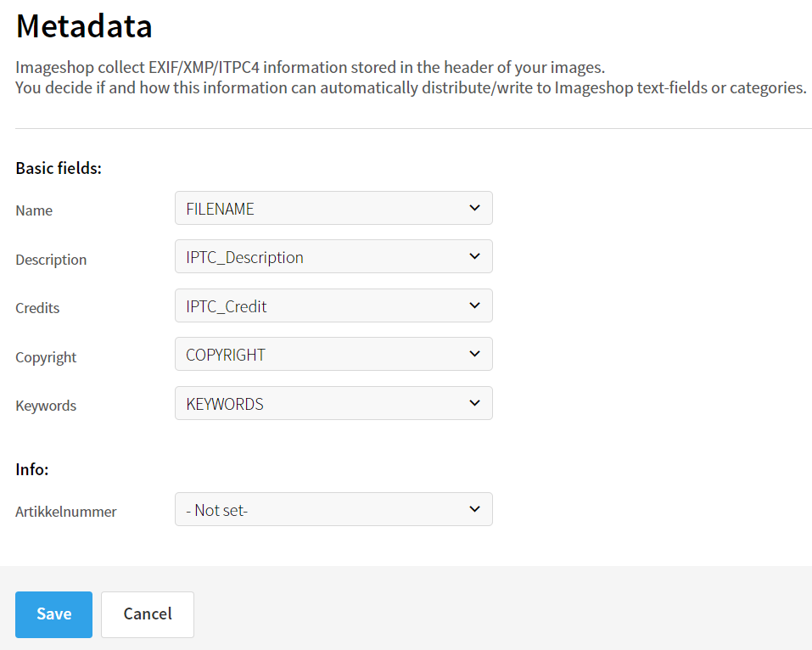Click the Credits field label
The image size is (812, 650).
37,308
